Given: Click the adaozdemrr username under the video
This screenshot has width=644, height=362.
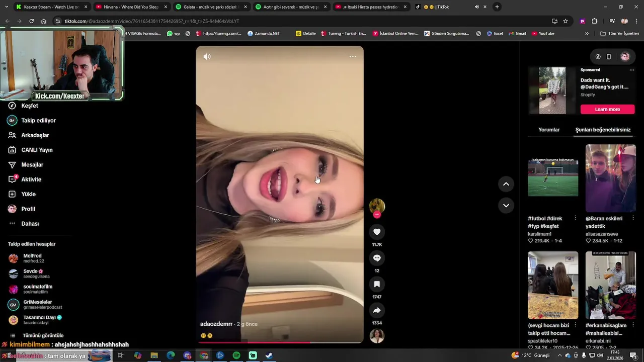Looking at the screenshot, I should pos(216,324).
